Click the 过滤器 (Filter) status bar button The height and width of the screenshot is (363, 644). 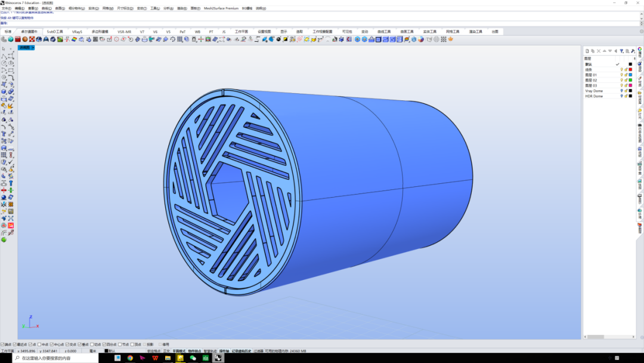coord(258,351)
